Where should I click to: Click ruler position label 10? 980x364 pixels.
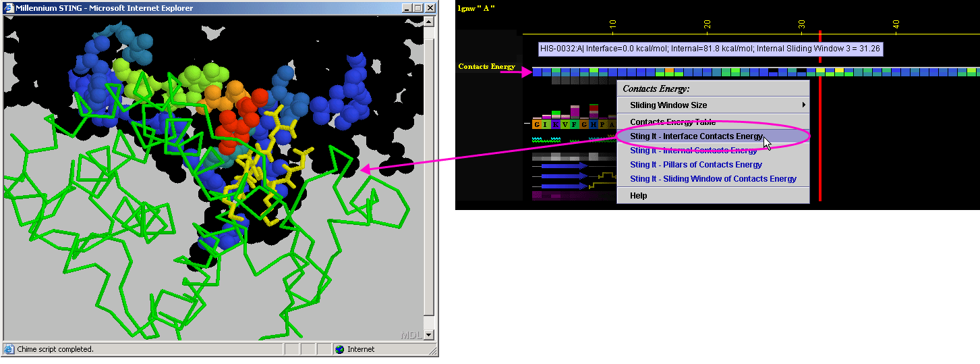tap(612, 24)
